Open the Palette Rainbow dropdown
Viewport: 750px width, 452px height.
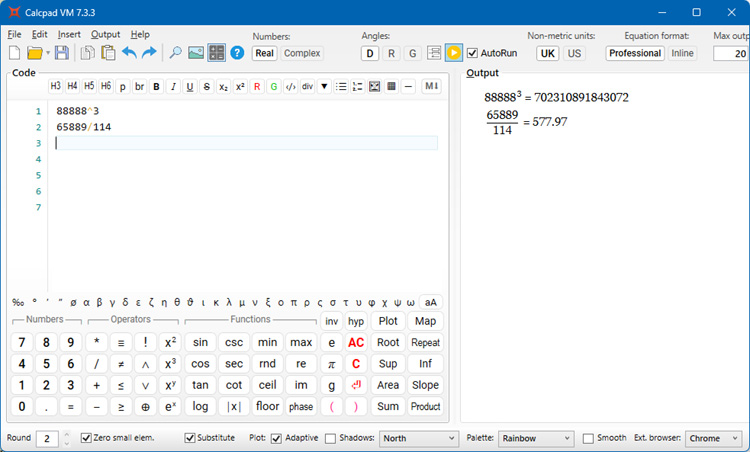(536, 438)
